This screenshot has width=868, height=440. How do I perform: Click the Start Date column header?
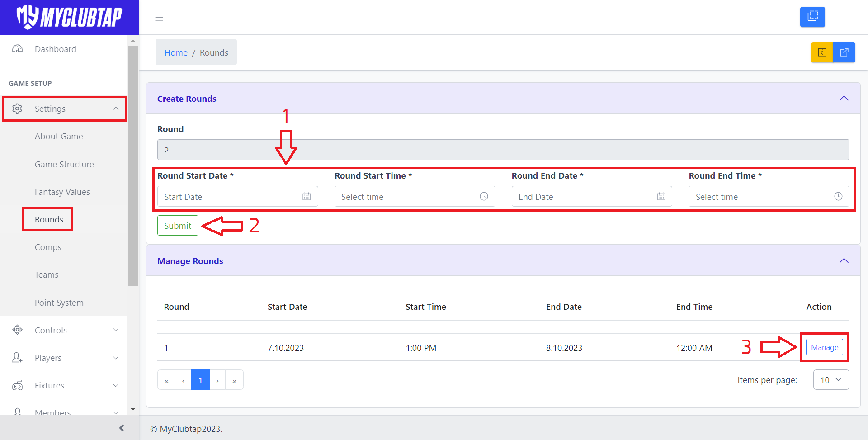(x=287, y=307)
